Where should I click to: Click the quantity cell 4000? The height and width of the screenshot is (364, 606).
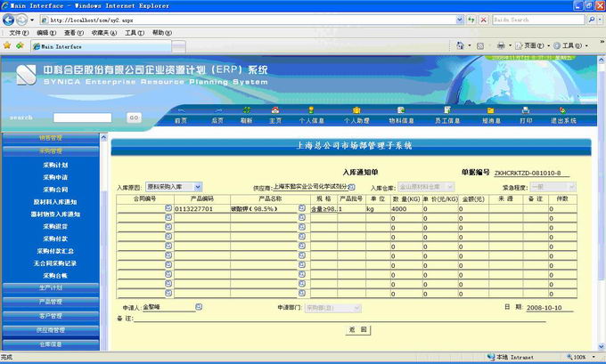[x=405, y=209]
